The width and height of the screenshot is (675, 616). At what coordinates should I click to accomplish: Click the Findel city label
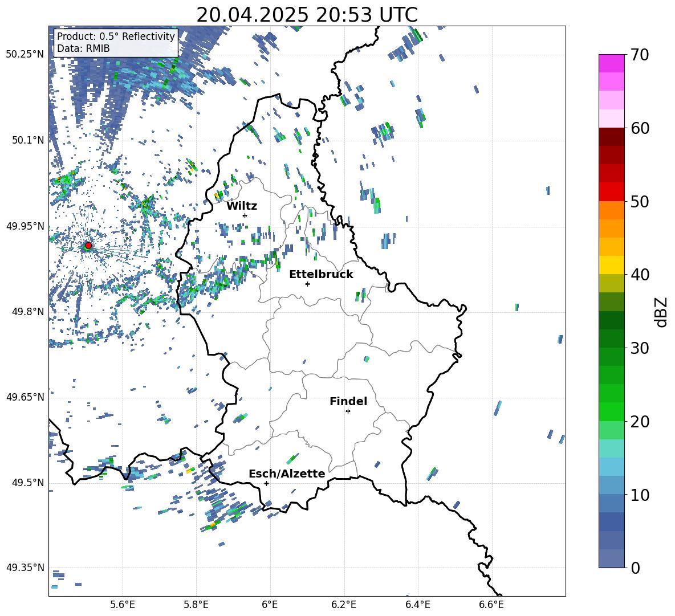(x=348, y=401)
